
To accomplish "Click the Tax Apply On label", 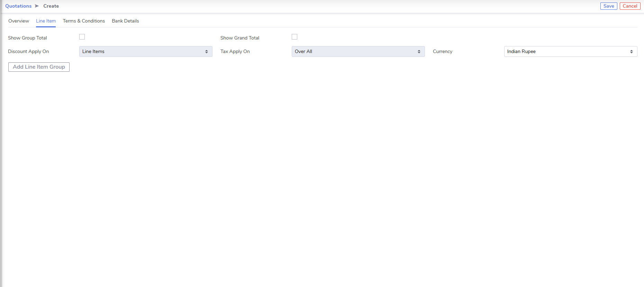I will tap(235, 51).
